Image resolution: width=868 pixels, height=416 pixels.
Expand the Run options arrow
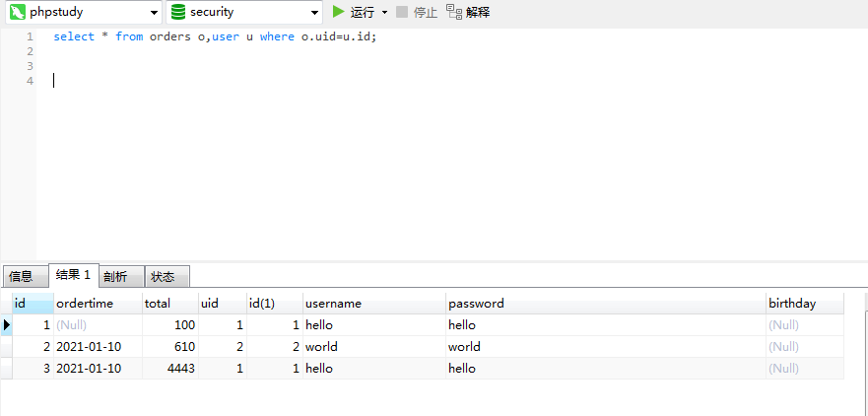tap(384, 12)
